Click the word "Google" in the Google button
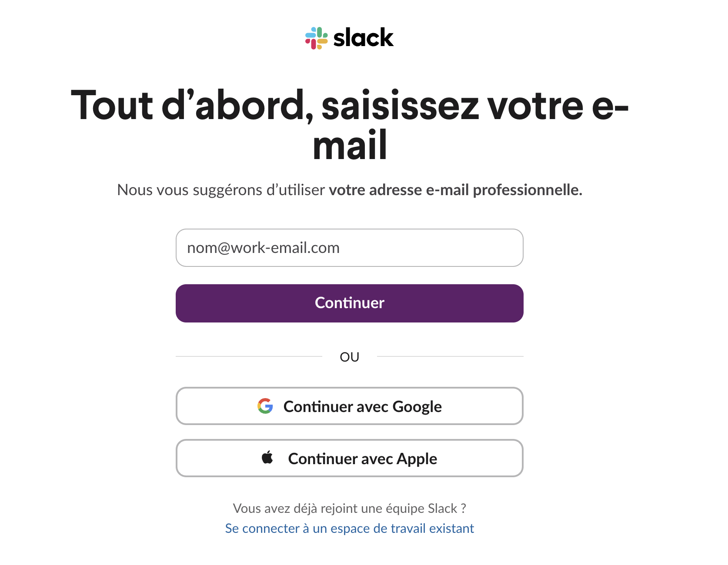This screenshot has height=565, width=728. [x=417, y=407]
